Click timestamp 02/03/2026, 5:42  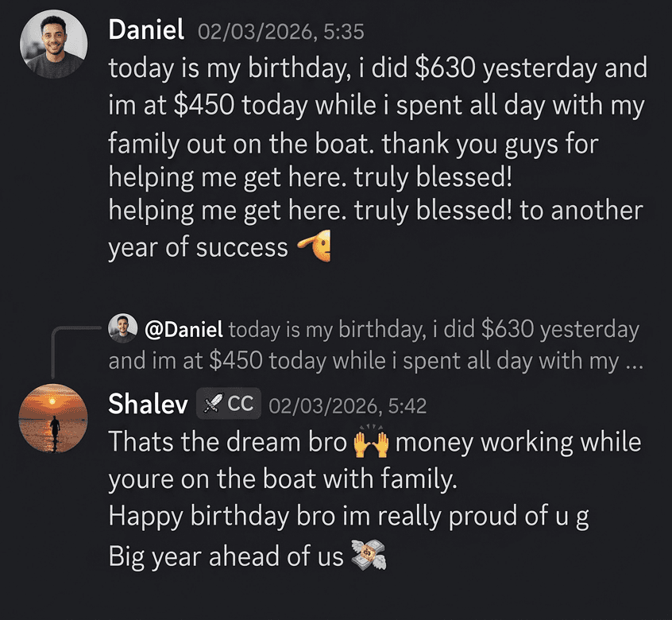click(x=348, y=405)
